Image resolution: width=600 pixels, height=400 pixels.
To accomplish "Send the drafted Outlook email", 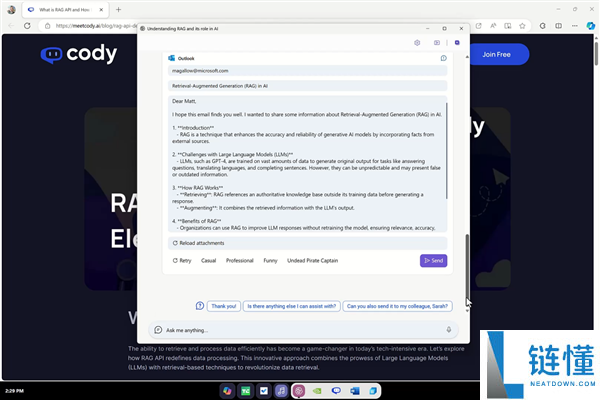I will [x=433, y=261].
